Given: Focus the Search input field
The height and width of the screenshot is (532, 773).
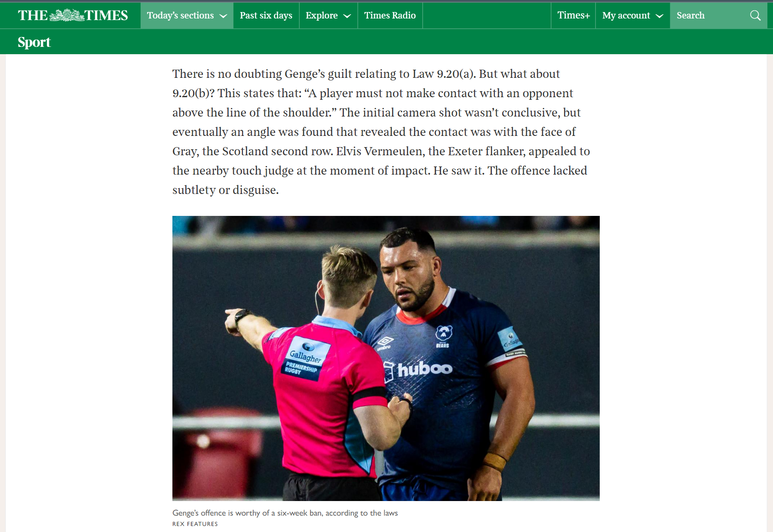Looking at the screenshot, I should coord(710,15).
